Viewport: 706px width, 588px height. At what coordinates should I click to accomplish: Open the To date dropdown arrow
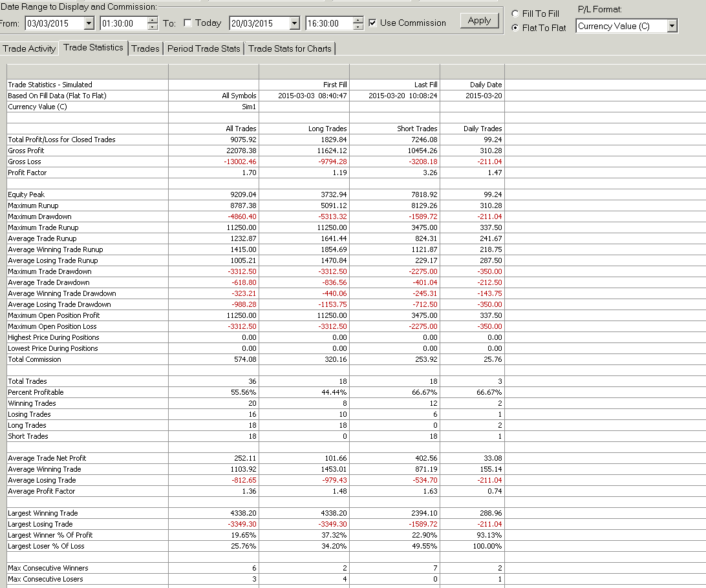294,23
